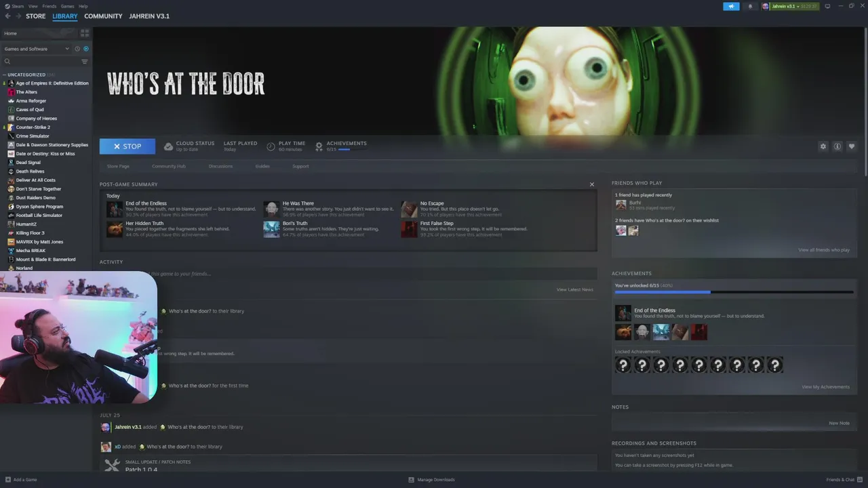Open the Friends menu
This screenshot has height=488, width=868.
click(x=50, y=6)
